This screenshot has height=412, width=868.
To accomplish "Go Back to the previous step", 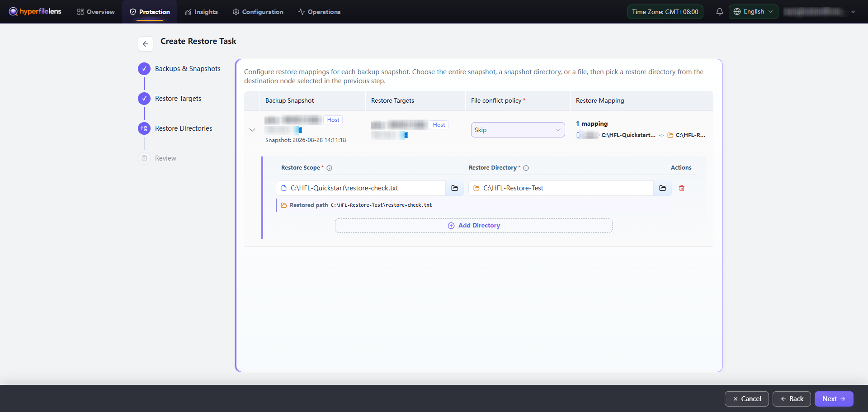I will click(x=792, y=399).
